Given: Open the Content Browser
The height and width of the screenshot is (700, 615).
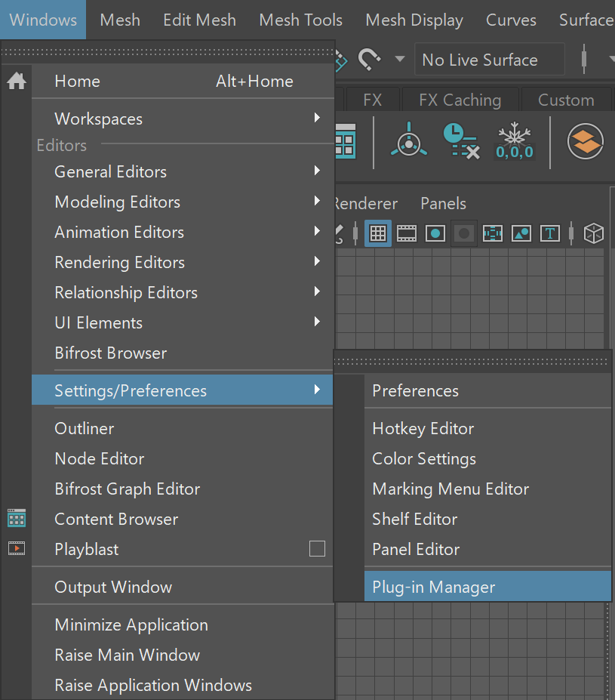Looking at the screenshot, I should (x=183, y=520).
